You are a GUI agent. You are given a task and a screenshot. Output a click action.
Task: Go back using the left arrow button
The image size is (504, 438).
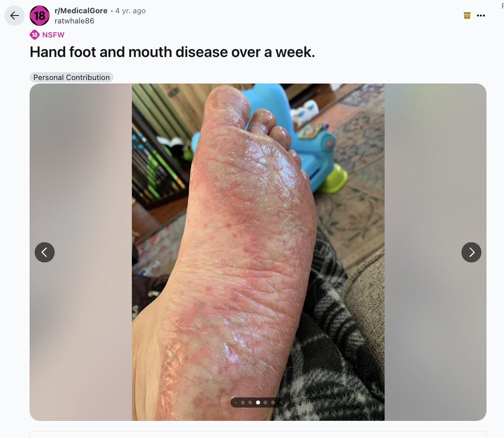coord(14,16)
